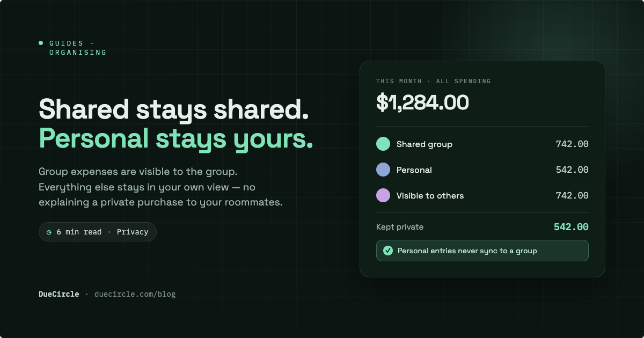Click the $1,284.00 total amount
This screenshot has height=338, width=644.
422,102
